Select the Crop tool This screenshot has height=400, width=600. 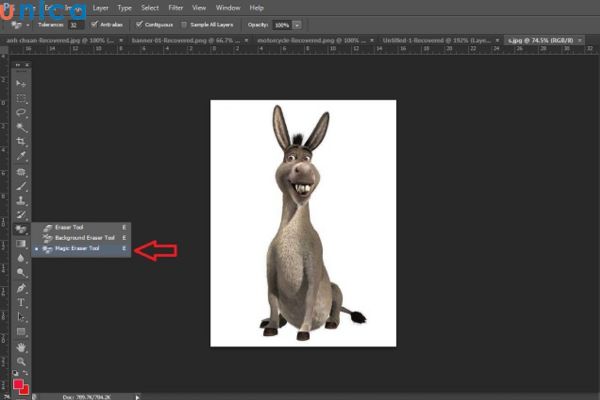tap(21, 141)
